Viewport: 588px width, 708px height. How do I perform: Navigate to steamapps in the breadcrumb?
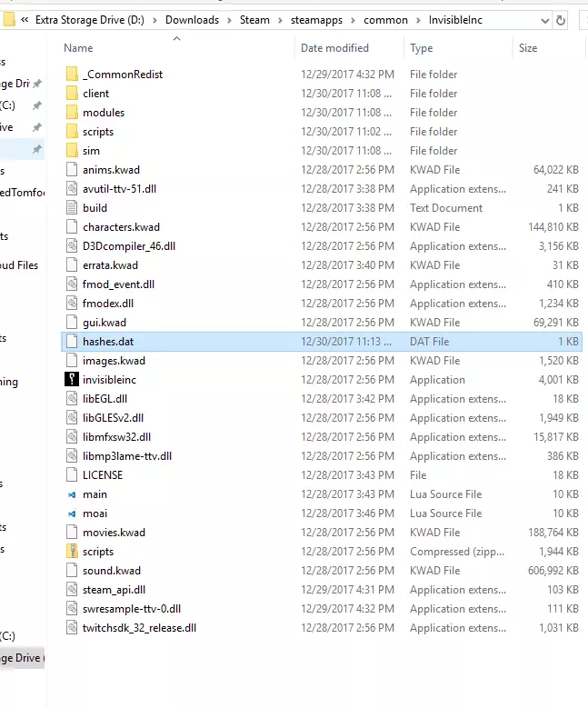(316, 20)
